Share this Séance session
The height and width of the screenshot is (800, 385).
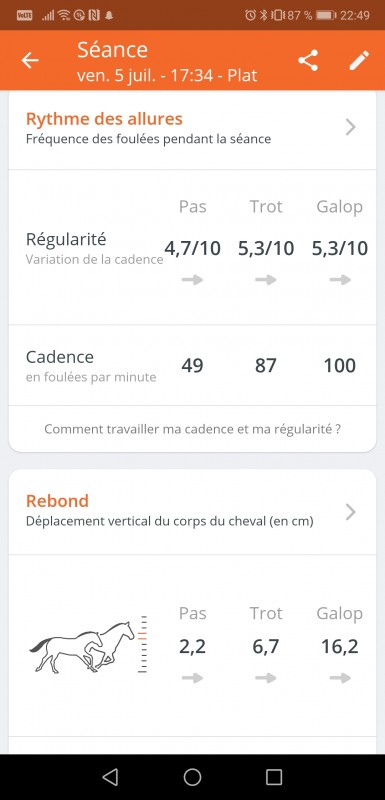308,60
